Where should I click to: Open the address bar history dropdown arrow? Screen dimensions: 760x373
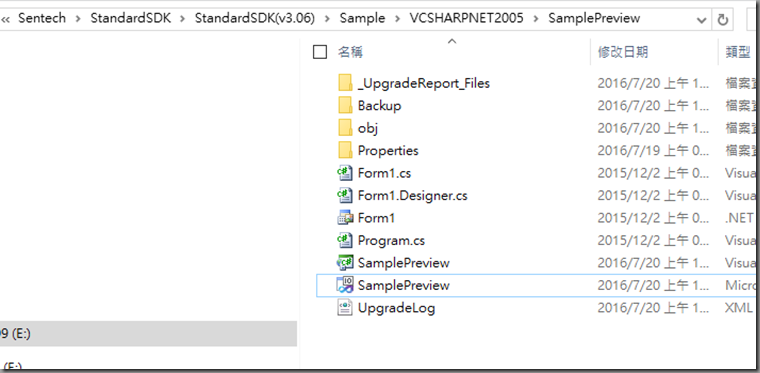(x=701, y=19)
